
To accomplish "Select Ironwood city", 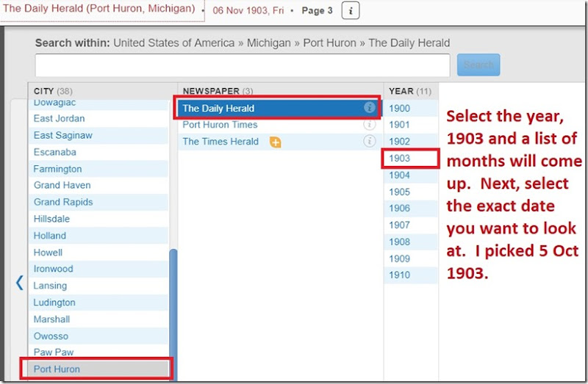I will (98, 269).
